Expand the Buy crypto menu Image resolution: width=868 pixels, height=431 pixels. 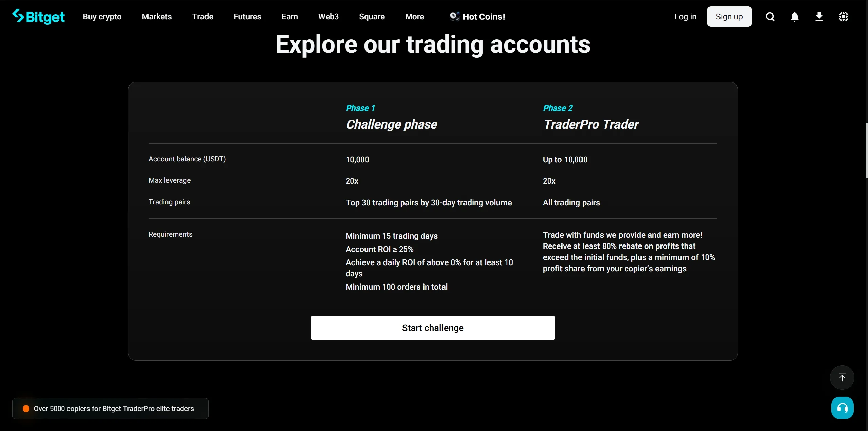[x=102, y=17]
